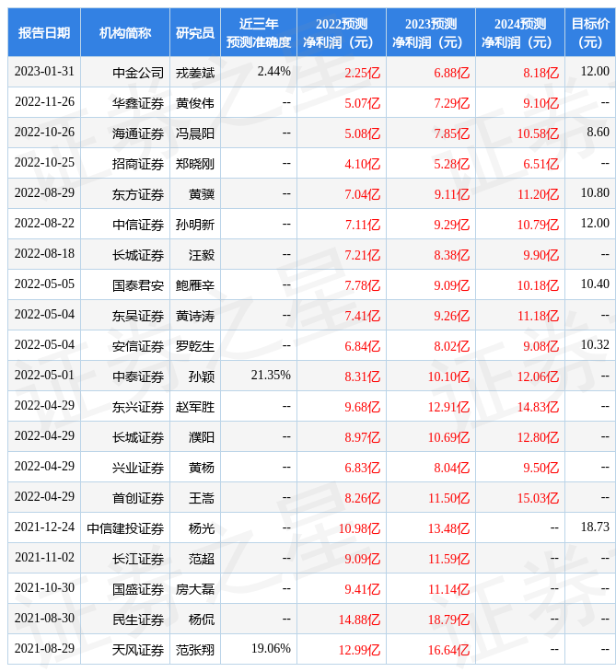Select the date cell 2022-08-18
Screen dimensions: 616x672
[44, 254]
